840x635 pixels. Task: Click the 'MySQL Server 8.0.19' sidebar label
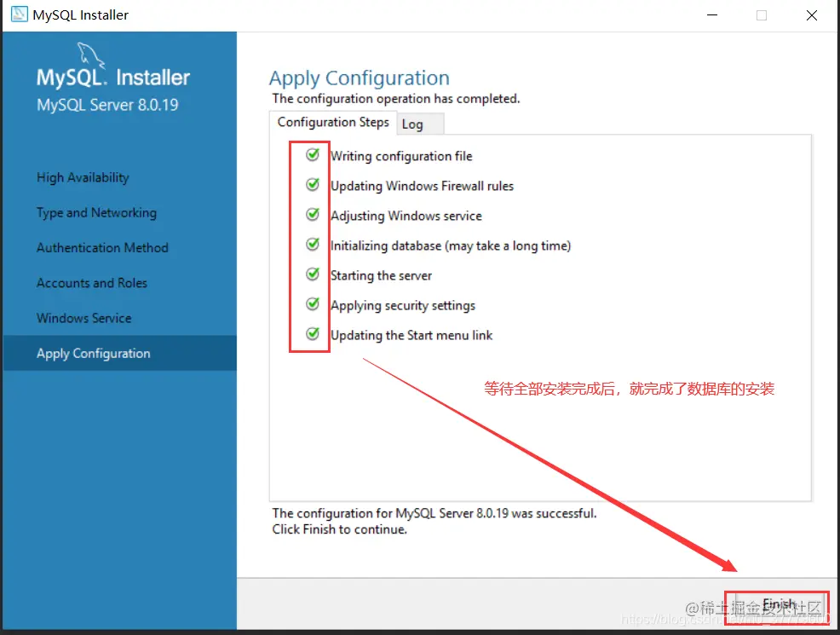click(x=107, y=105)
